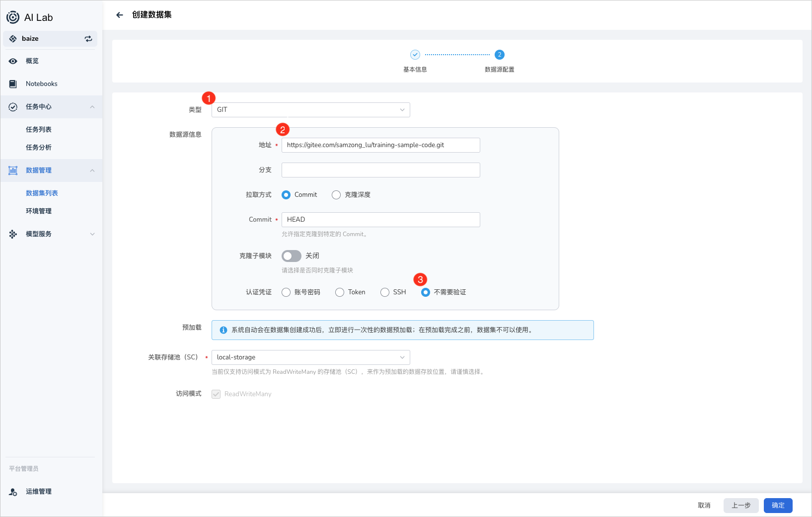812x517 pixels.
Task: Click the info icon in the 预加载 notice
Action: pos(223,330)
